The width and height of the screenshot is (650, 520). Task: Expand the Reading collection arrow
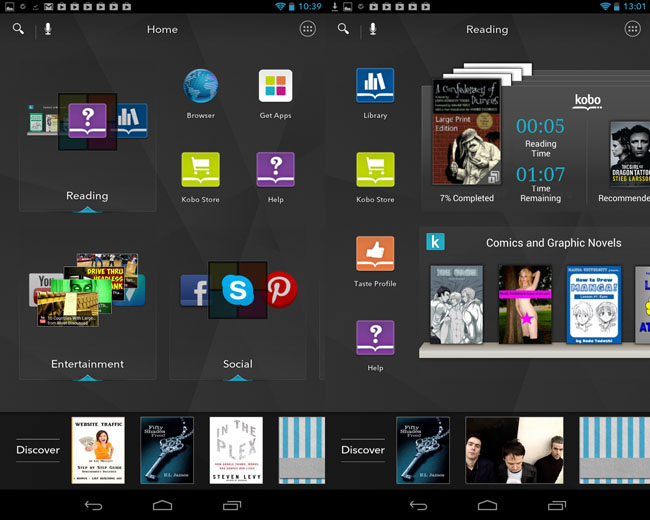[87, 209]
